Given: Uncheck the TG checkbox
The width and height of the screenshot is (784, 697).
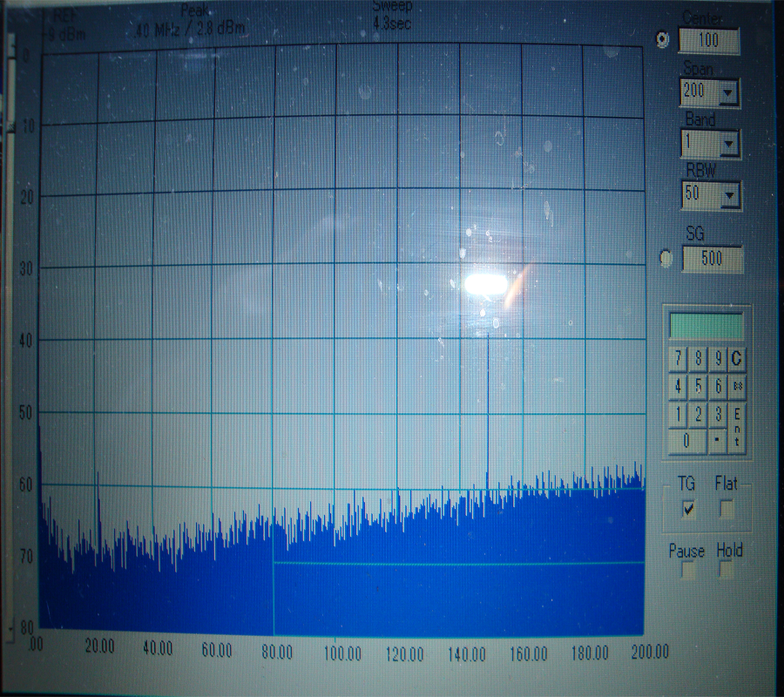Looking at the screenshot, I should pos(689,510).
